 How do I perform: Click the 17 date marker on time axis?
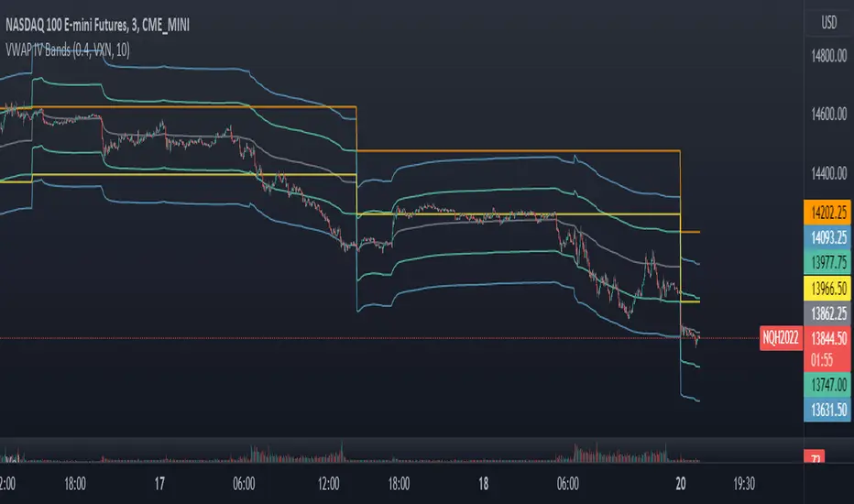click(x=159, y=484)
